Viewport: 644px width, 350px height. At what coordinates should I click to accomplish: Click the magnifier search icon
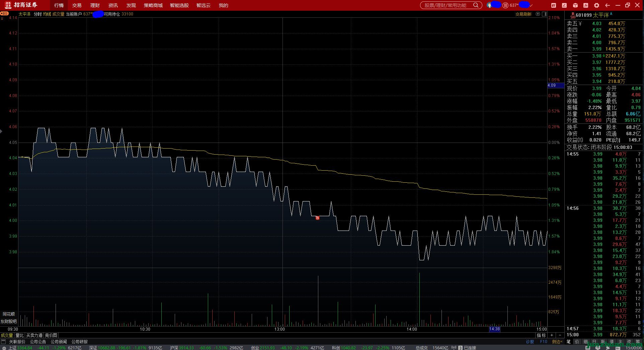coord(476,5)
